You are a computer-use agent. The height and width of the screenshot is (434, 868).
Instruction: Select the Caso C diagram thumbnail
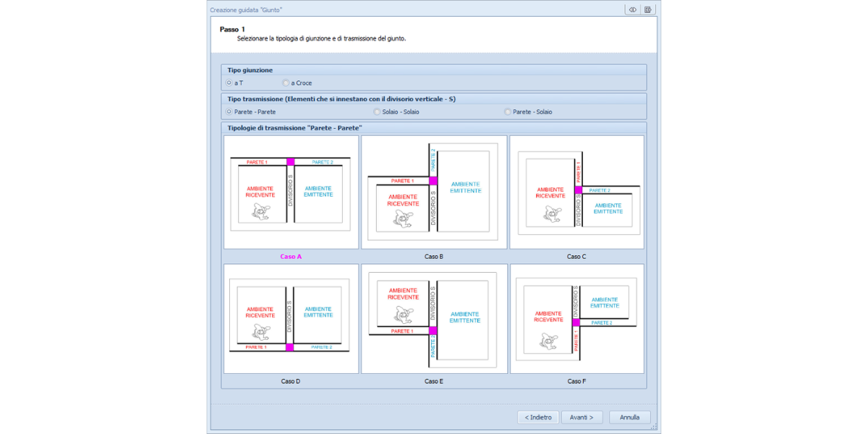pos(576,192)
